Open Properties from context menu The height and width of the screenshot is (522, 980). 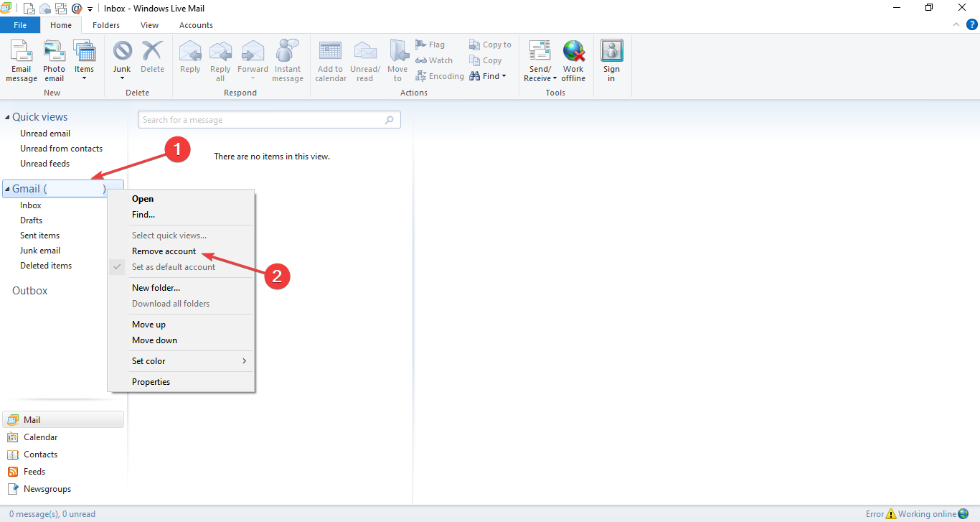tap(181, 382)
